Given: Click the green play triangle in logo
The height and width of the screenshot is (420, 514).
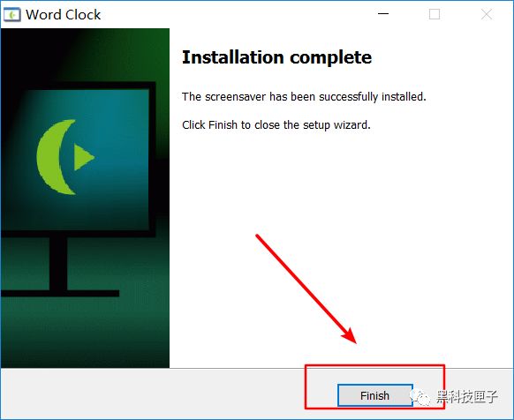Looking at the screenshot, I should tap(84, 157).
